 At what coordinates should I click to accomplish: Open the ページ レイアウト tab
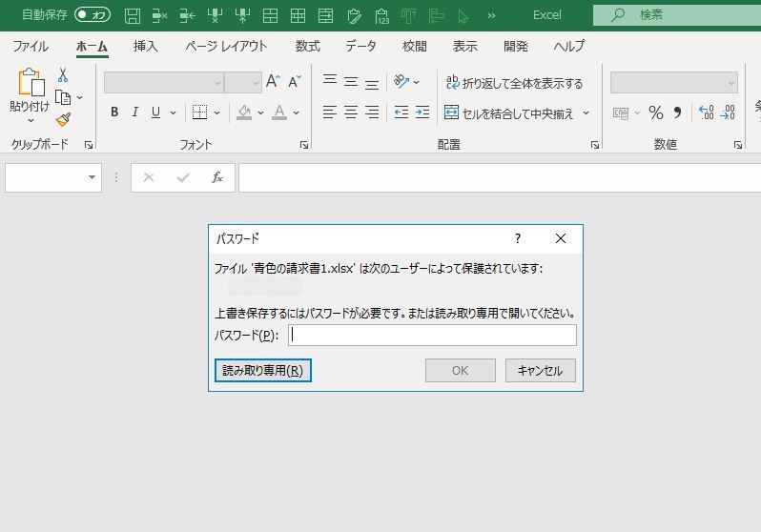tap(226, 46)
